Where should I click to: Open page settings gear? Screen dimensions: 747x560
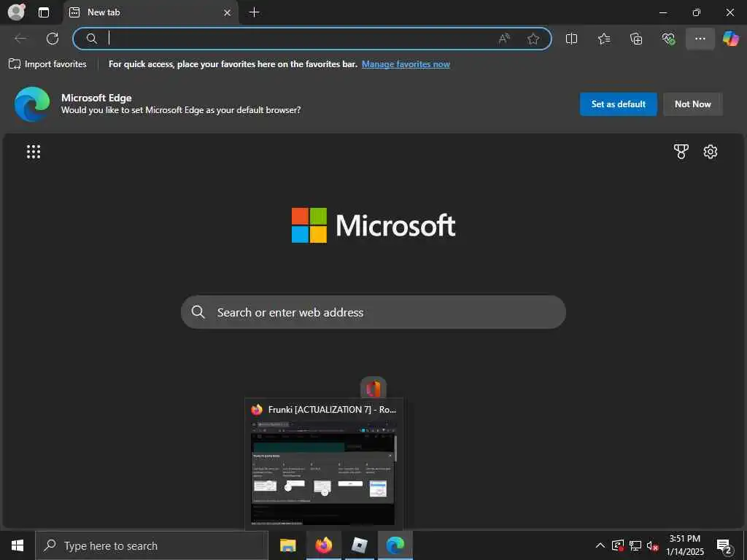[x=711, y=152]
